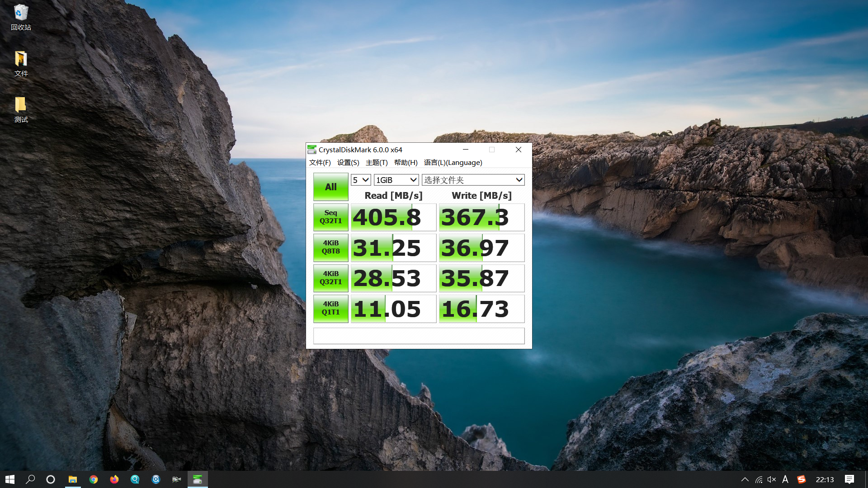Open the 主题(T) menu
Viewport: 868px width, 488px height.
coord(377,163)
